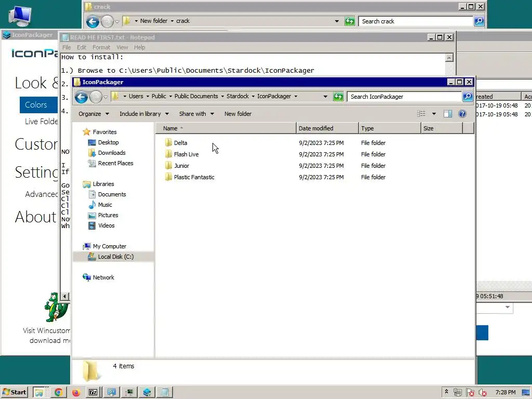Select Desktop in Favorites

click(x=108, y=142)
